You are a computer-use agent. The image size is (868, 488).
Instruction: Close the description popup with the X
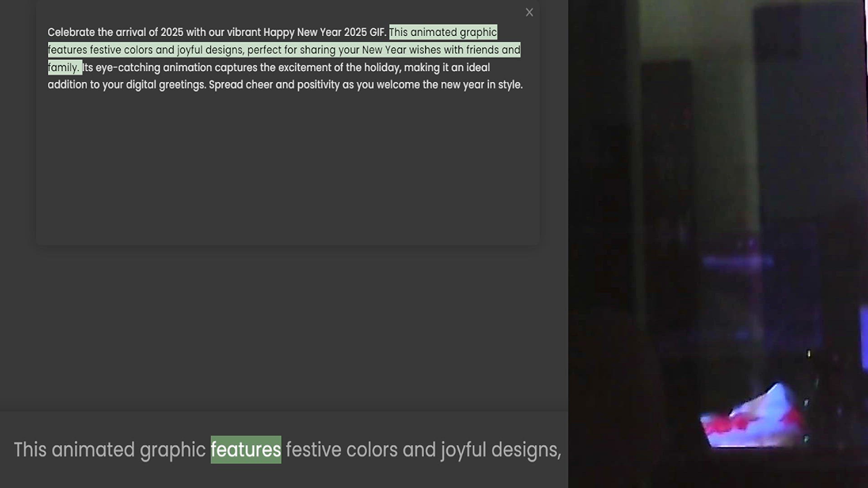(529, 13)
